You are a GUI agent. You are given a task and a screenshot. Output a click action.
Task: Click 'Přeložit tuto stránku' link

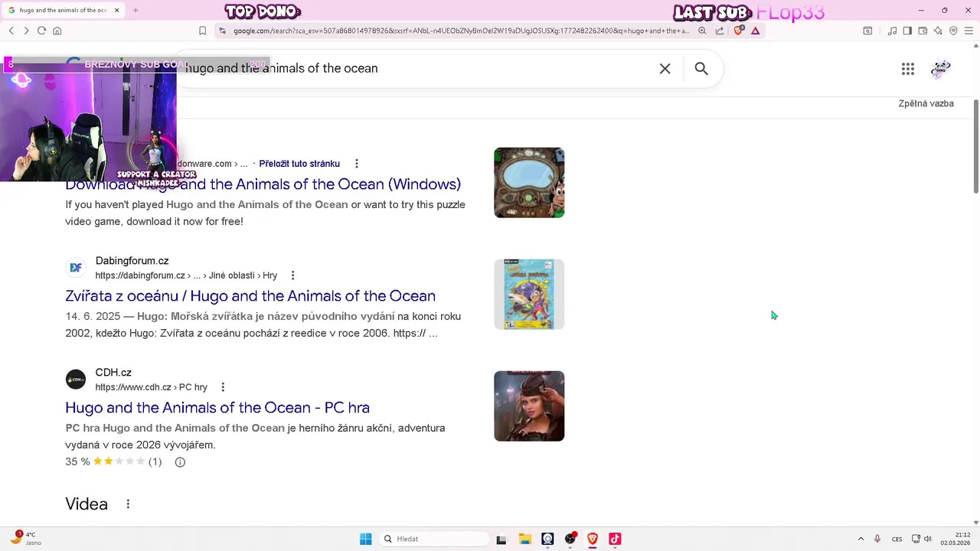tap(299, 164)
